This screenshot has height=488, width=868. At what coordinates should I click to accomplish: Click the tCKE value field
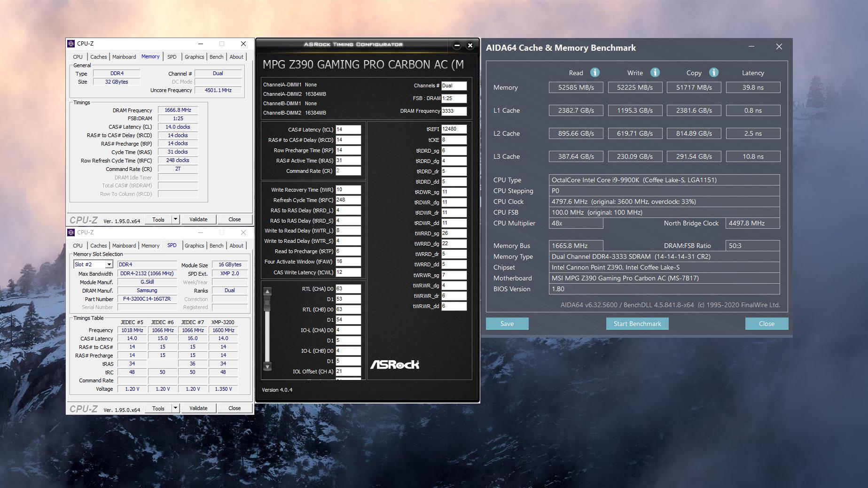click(454, 140)
